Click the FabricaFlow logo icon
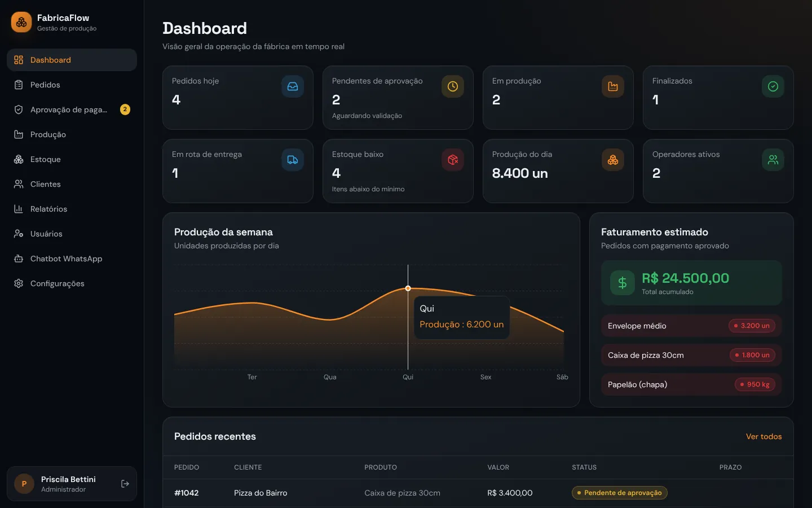 pyautogui.click(x=21, y=23)
